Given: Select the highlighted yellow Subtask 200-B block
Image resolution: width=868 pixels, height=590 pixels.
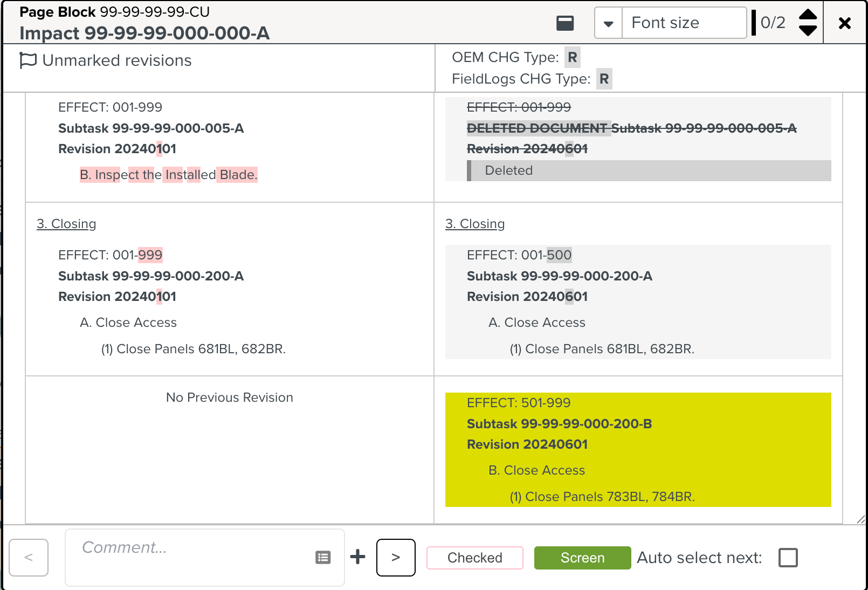Looking at the screenshot, I should 638,449.
